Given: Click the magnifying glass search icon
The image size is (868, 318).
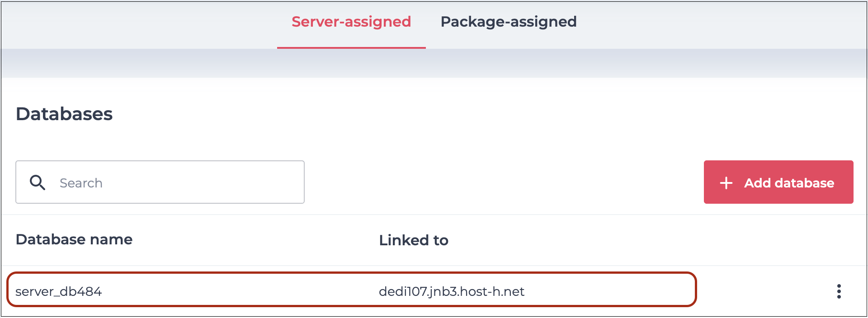Looking at the screenshot, I should [38, 182].
